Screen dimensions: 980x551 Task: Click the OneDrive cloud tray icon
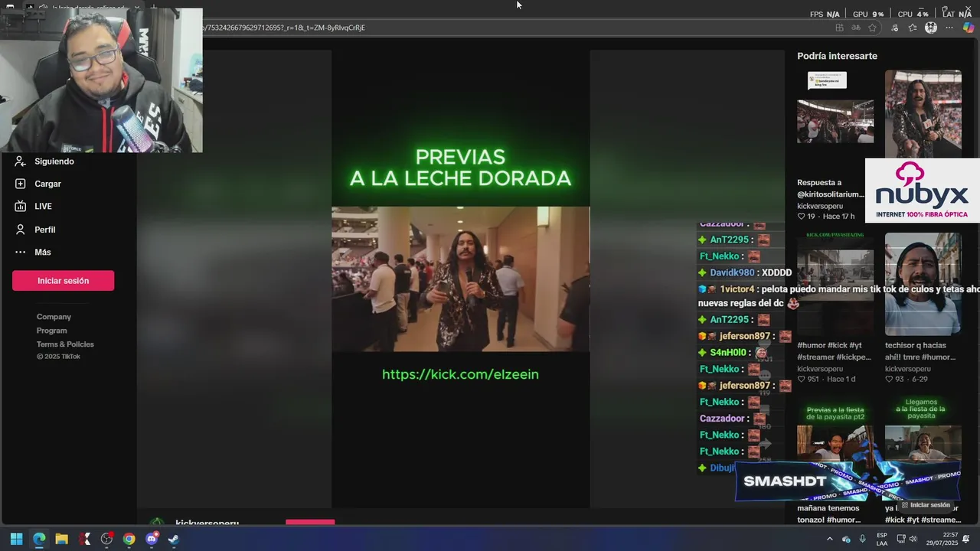846,540
